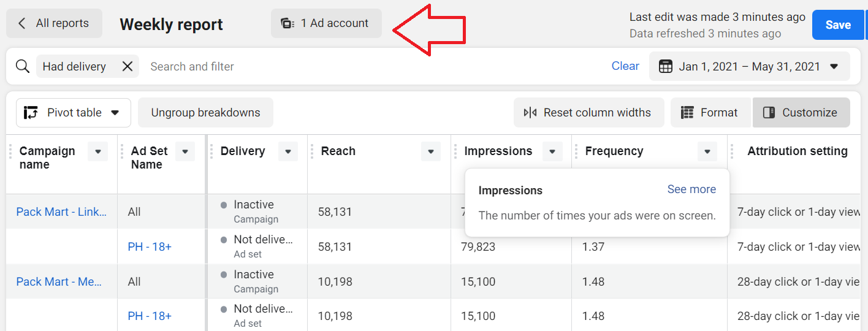Click Data refreshed 3 minutes ago text
The image size is (868, 331).
(705, 34)
